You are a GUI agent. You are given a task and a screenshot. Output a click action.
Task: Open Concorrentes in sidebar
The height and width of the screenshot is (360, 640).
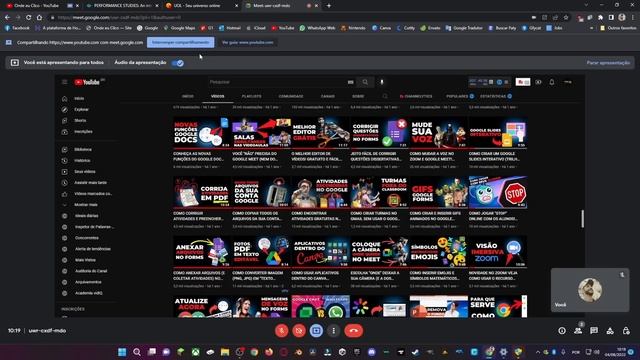tap(87, 238)
